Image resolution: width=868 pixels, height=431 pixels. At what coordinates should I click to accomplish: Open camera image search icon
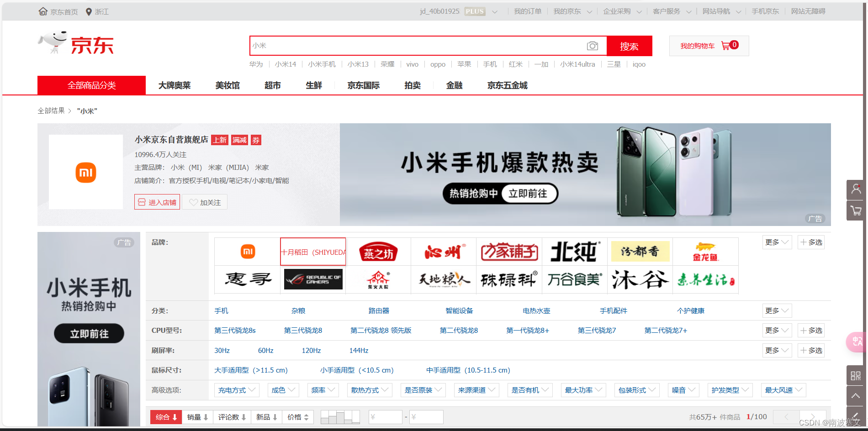click(x=593, y=46)
